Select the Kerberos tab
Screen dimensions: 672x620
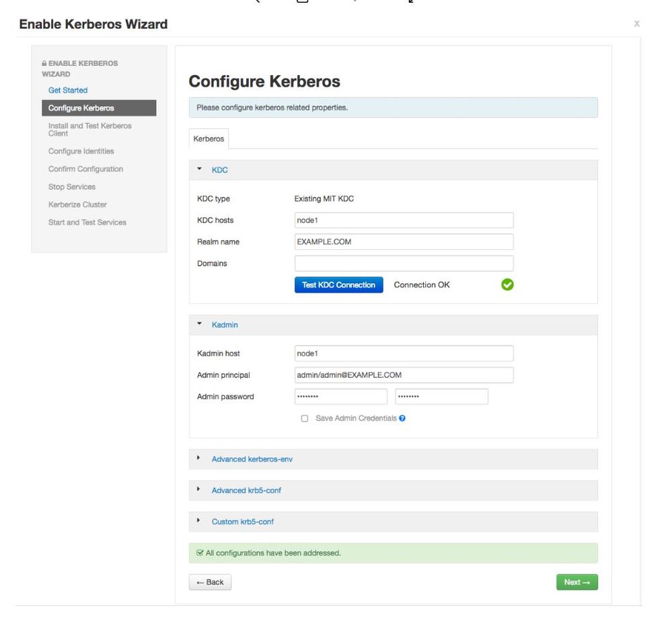[x=209, y=139]
